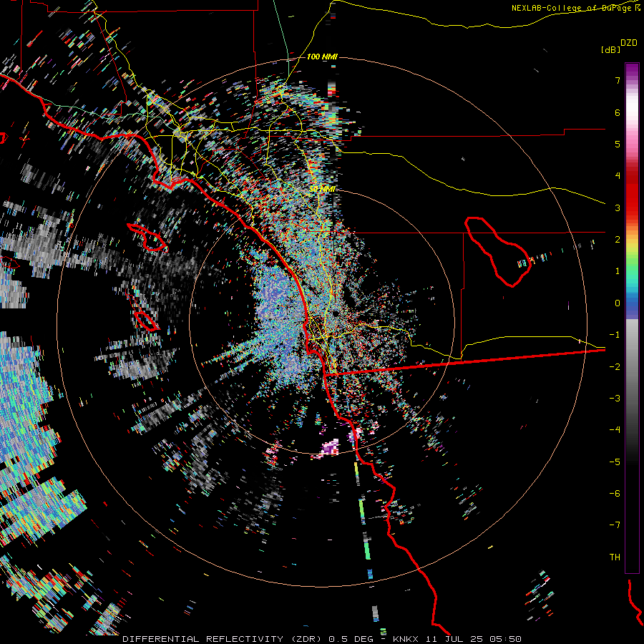The width and height of the screenshot is (644, 644).
Task: Click the 4 tick label on the scale
Action: (618, 176)
